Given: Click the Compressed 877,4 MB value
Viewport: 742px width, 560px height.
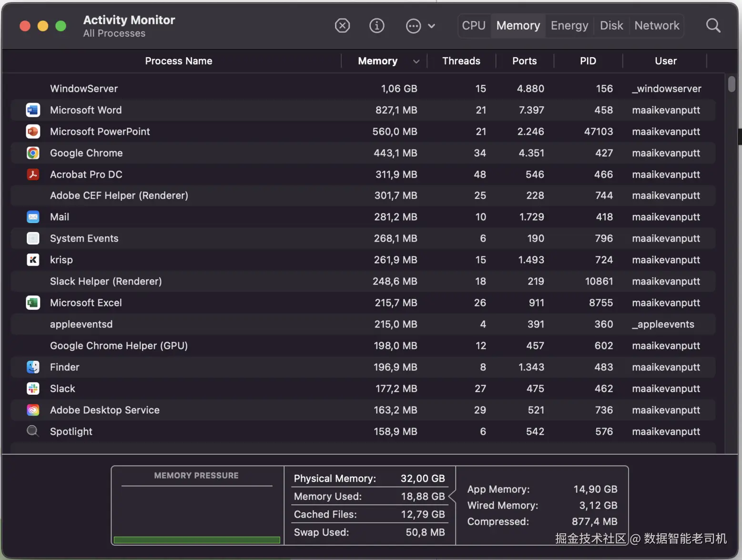Looking at the screenshot, I should point(594,522).
